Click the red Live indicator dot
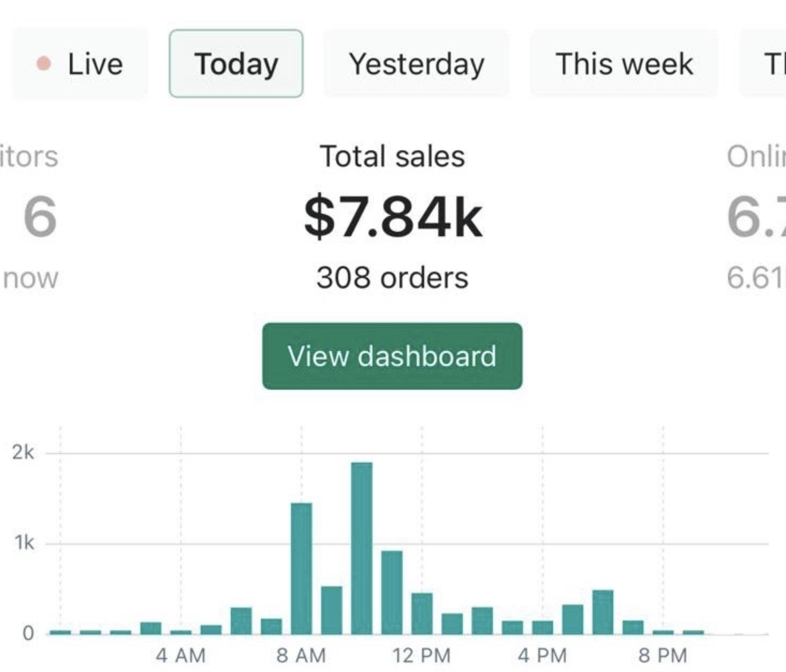Screen dimensions: 786x672 [44, 64]
